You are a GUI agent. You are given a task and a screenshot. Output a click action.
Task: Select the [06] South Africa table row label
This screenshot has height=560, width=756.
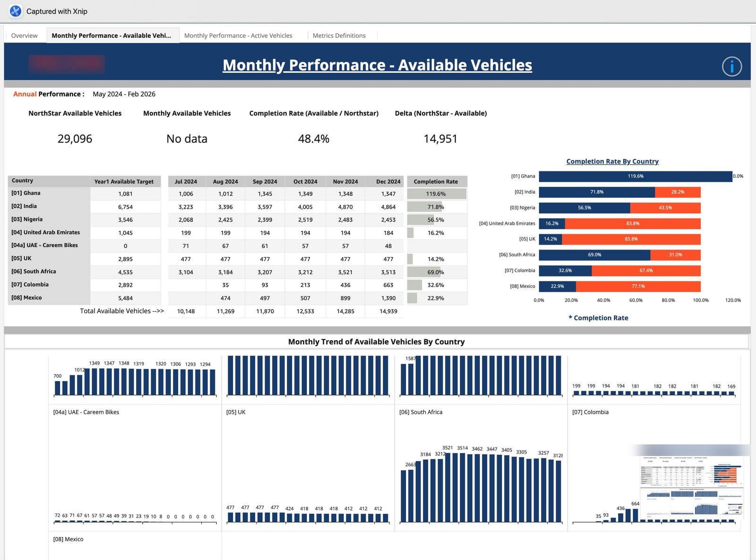[x=34, y=272]
